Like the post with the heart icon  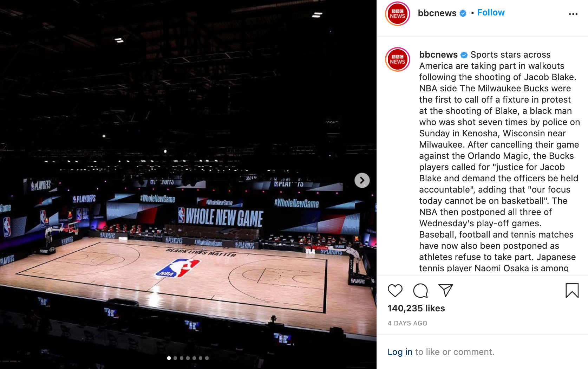(395, 291)
